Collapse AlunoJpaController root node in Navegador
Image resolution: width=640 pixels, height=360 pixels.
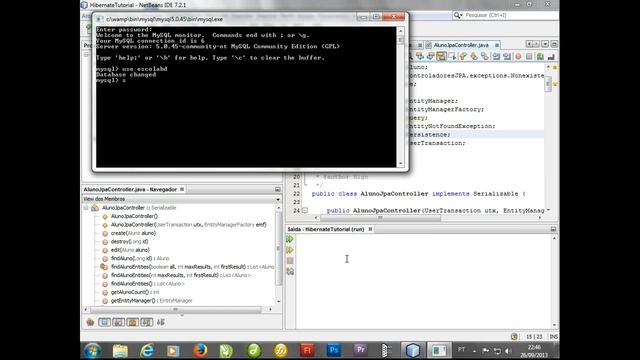[86, 208]
